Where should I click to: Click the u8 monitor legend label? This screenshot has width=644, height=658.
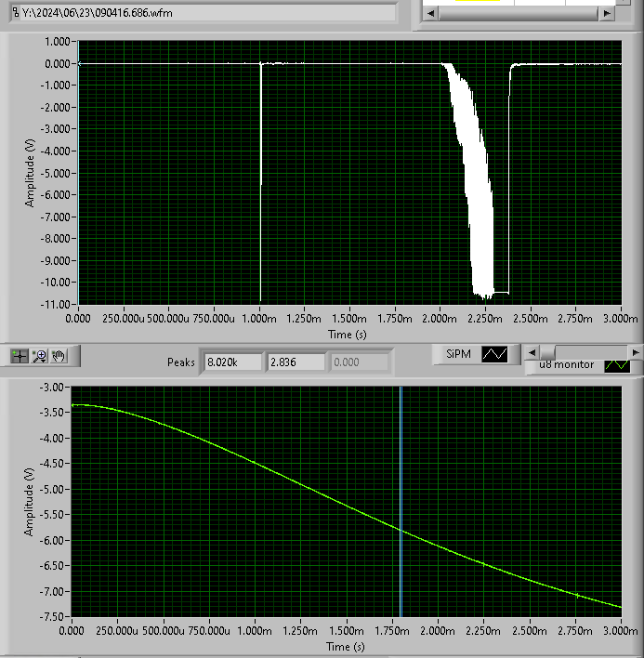(x=566, y=364)
